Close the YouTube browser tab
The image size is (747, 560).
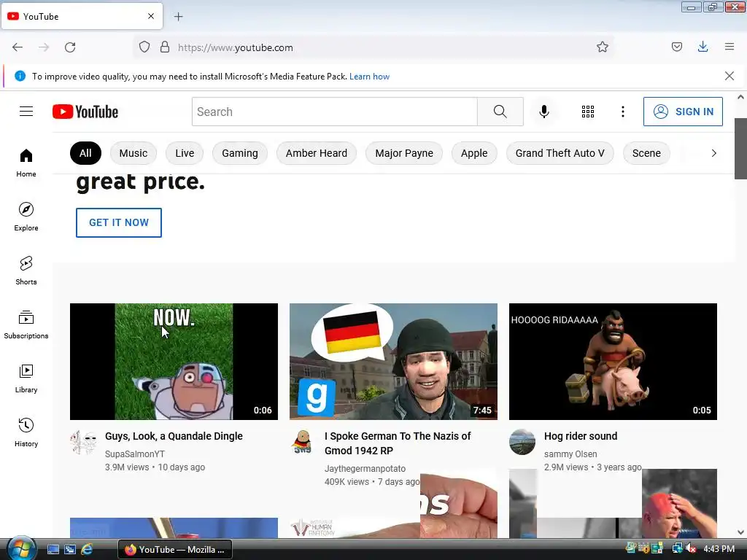[151, 16]
